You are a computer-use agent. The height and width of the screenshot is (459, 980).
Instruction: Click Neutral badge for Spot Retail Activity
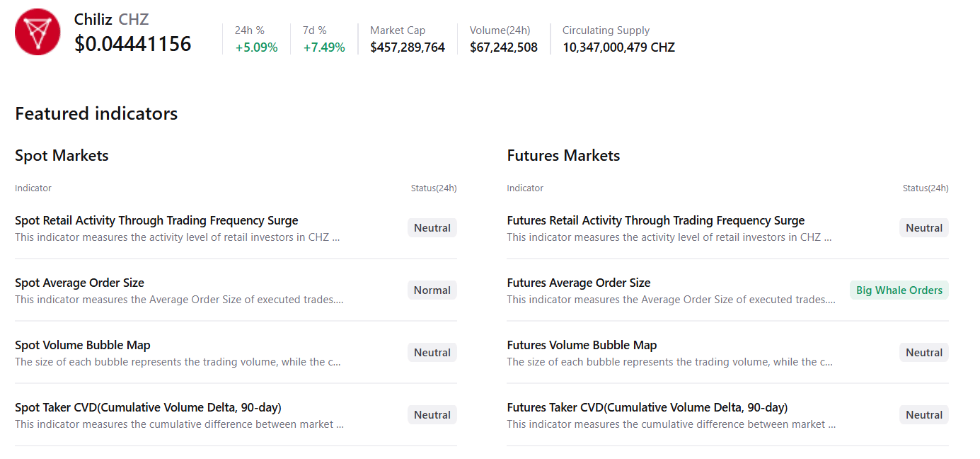click(432, 228)
